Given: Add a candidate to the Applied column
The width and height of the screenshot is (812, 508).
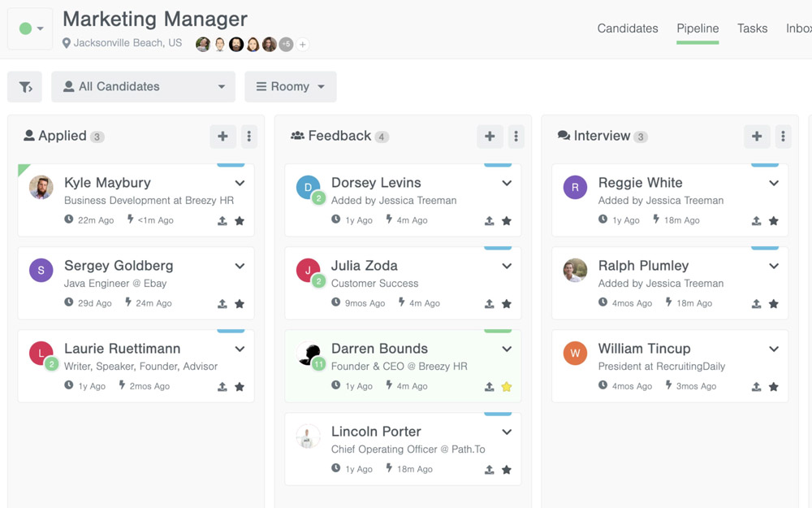Looking at the screenshot, I should pos(222,137).
